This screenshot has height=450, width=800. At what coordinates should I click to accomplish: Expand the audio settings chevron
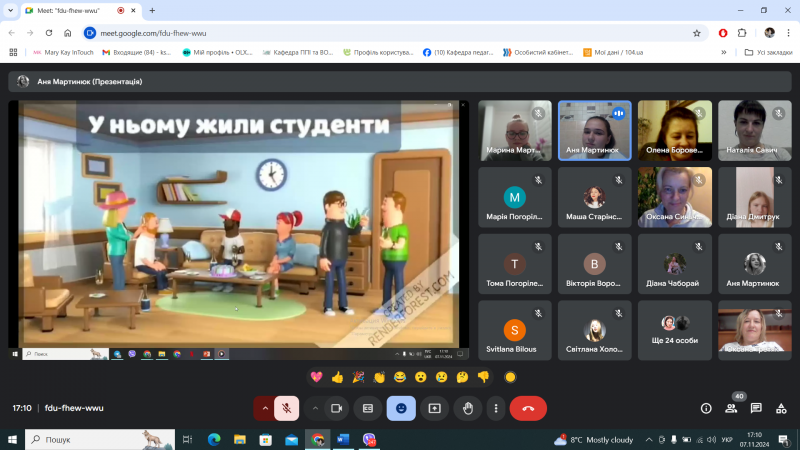click(265, 408)
